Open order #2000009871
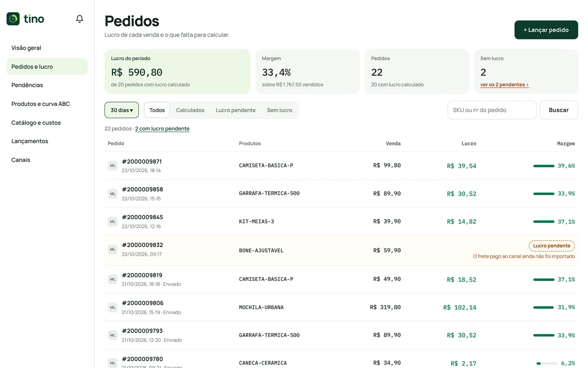This screenshot has width=588, height=368. click(x=142, y=162)
